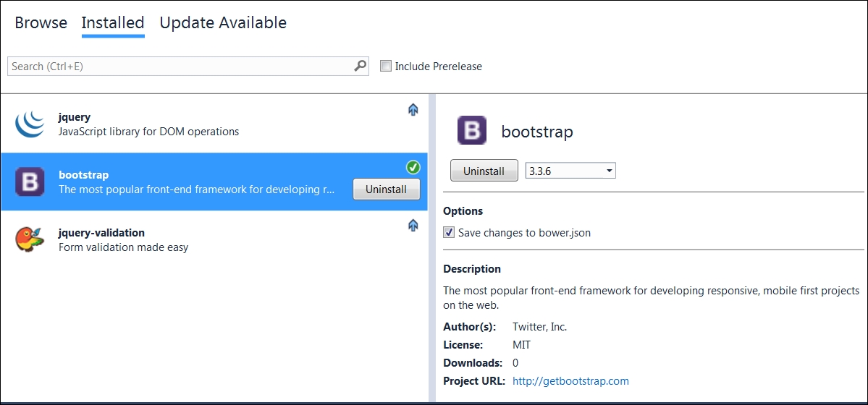Viewport: 868px width, 405px height.
Task: Click the MIT license value
Action: point(521,345)
